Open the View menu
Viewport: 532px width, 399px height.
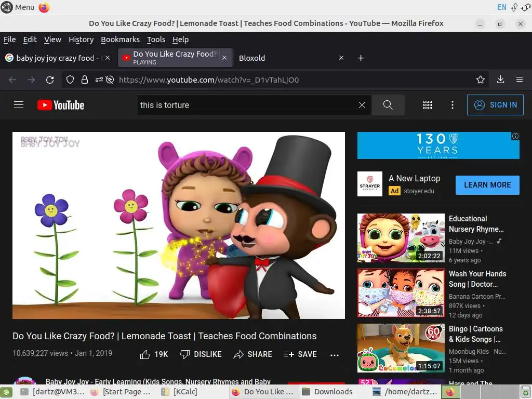(x=52, y=39)
